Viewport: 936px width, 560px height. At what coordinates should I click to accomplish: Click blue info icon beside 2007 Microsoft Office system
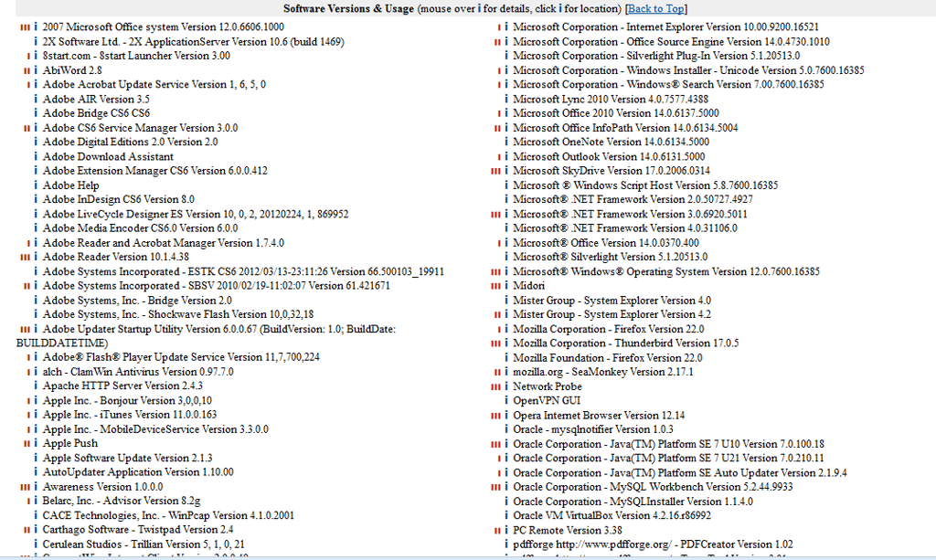[36, 26]
